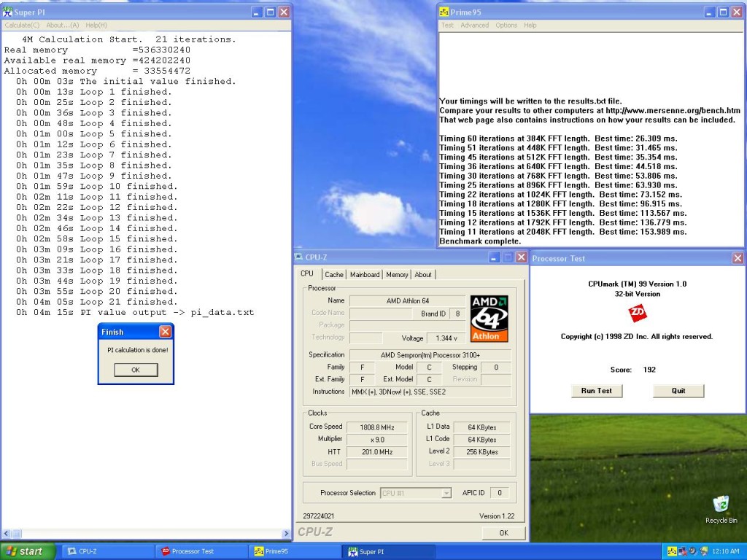Click the system tray clock
Image resolution: width=747 pixels, height=560 pixels.
[x=727, y=552]
